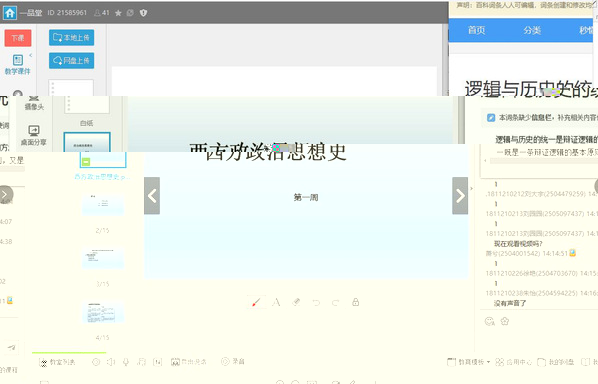
Task: Click the 摄像头 camera sidebar icon
Action: click(34, 103)
